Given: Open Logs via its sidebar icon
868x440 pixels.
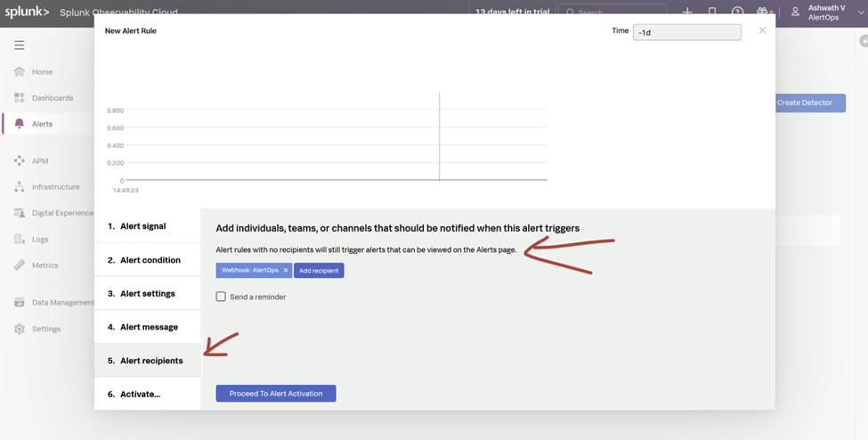Looking at the screenshot, I should (x=20, y=240).
